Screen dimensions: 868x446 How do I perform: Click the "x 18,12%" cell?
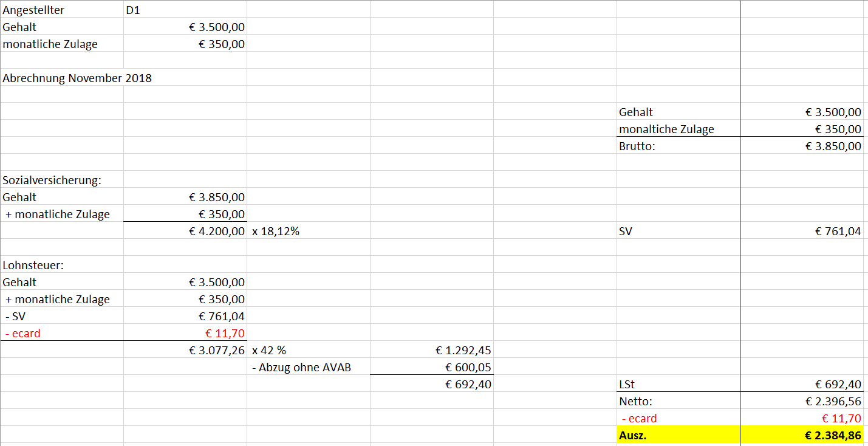[x=275, y=231]
